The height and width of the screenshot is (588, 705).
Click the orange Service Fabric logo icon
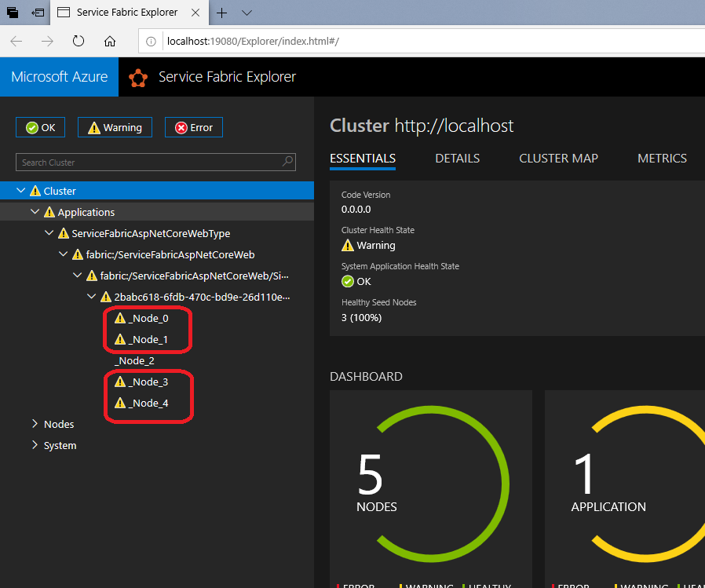pyautogui.click(x=138, y=77)
